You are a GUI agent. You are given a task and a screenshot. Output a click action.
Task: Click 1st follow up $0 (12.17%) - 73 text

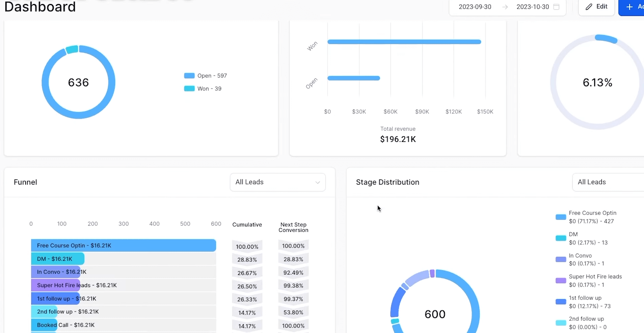pos(590,306)
